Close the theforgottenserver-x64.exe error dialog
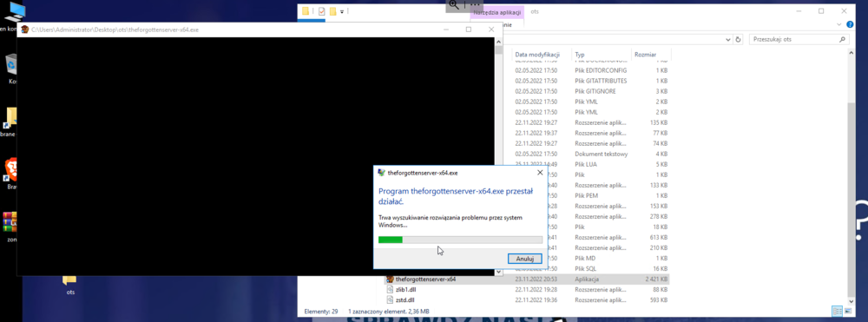Screen dimensions: 868x322 pos(540,173)
